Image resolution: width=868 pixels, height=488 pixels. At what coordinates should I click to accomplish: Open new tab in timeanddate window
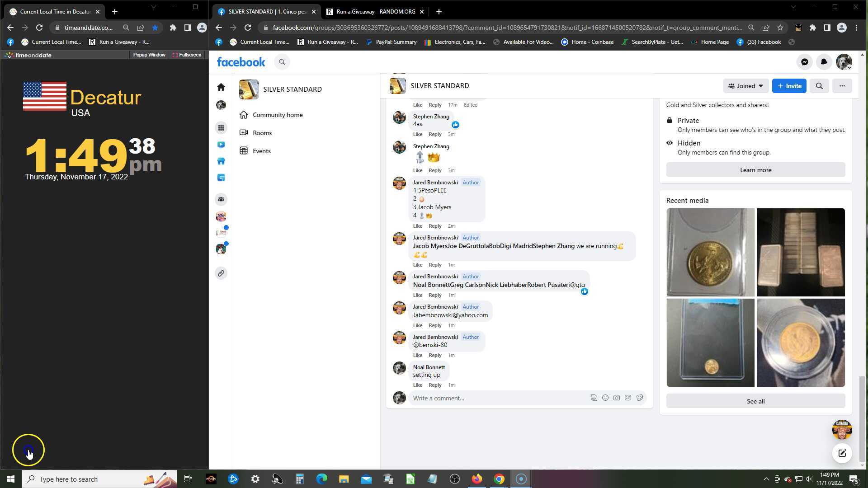(x=115, y=12)
